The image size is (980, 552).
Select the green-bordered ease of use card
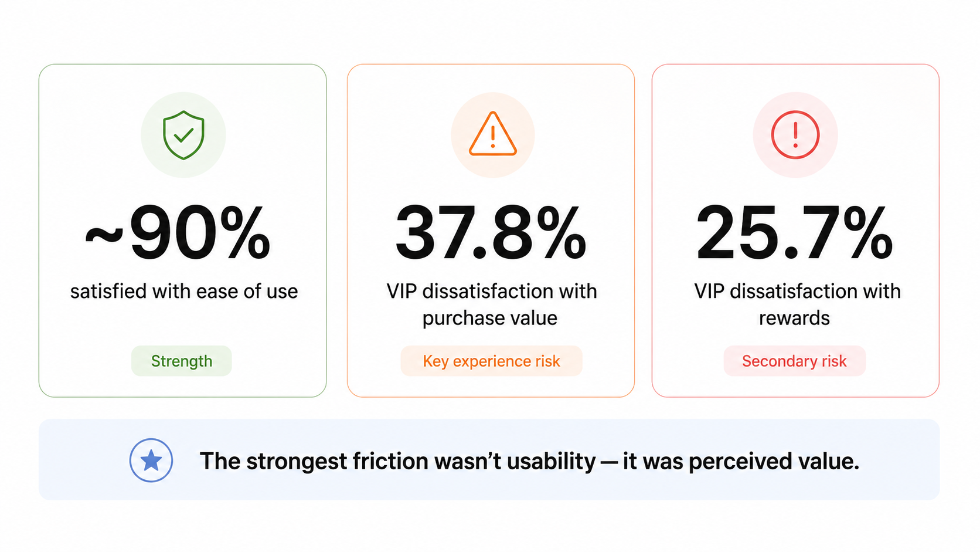(183, 231)
